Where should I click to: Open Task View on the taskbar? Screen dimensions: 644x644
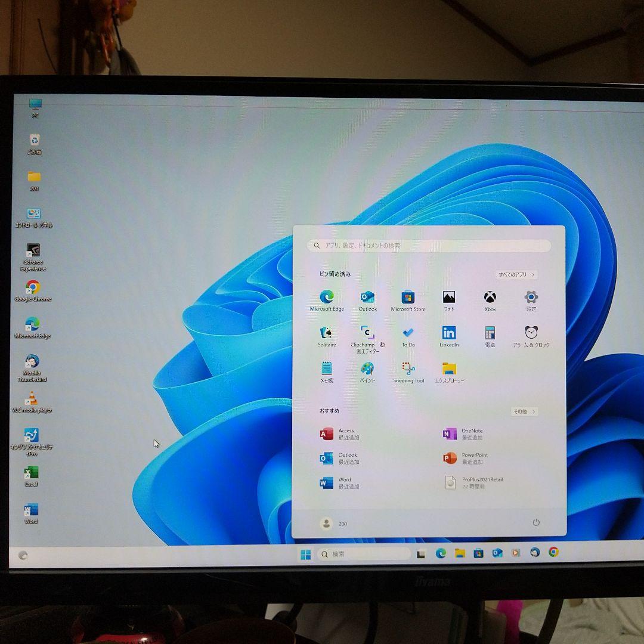coord(420,555)
